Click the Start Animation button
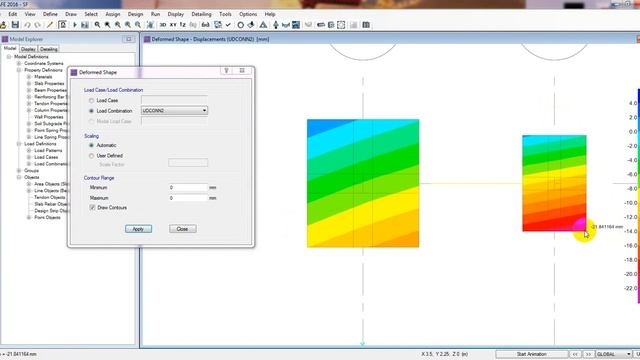The width and height of the screenshot is (640, 360). tap(531, 354)
